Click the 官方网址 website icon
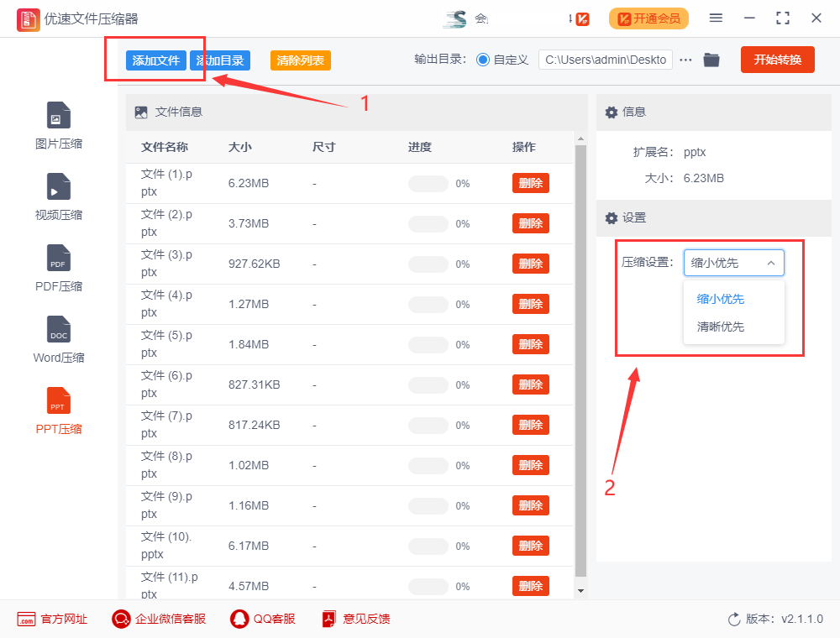 26,620
